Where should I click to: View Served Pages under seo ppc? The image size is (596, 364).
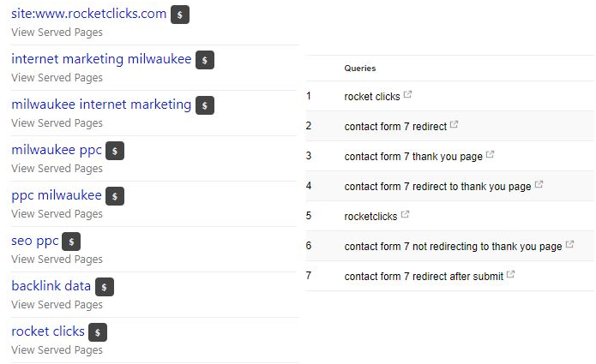click(57, 260)
